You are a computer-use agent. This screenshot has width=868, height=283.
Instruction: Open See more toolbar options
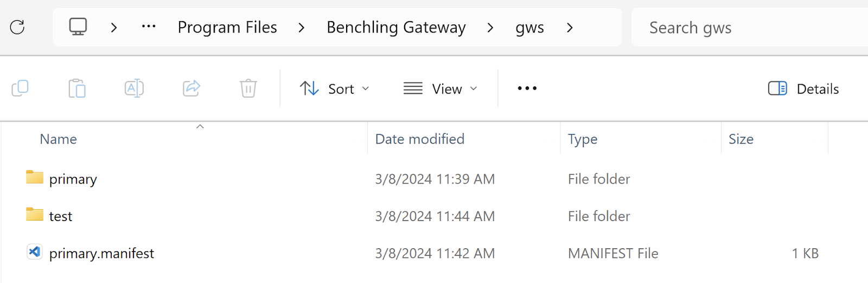pos(527,89)
